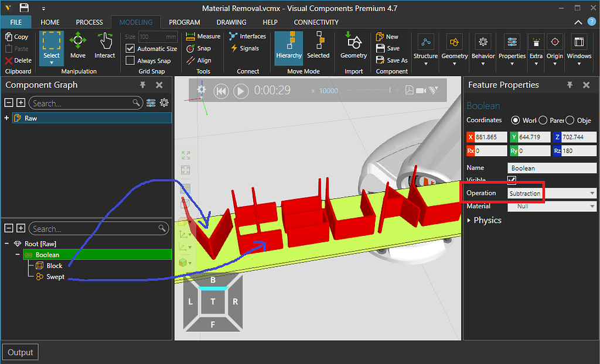Click the Save As component button
This screenshot has width=600, height=364.
tap(391, 60)
